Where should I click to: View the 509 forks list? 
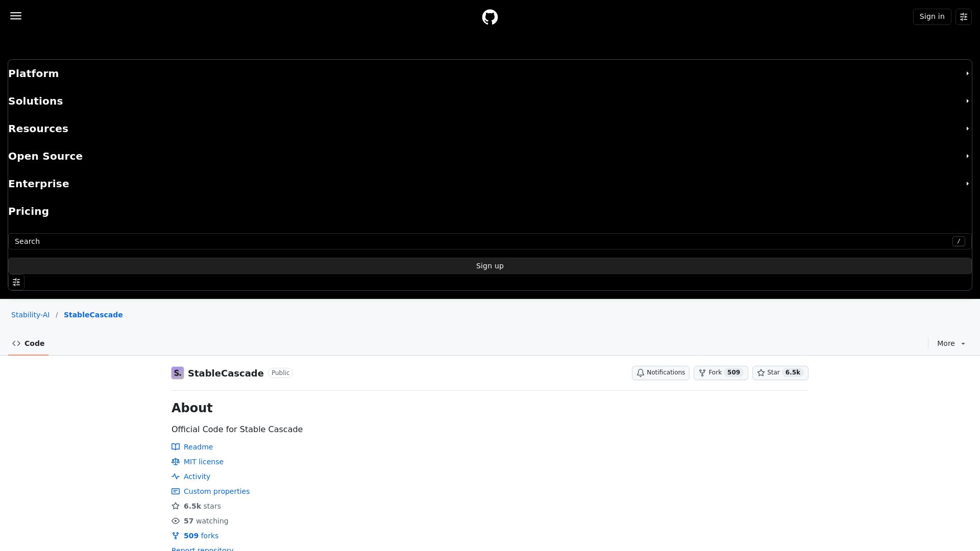tap(195, 536)
